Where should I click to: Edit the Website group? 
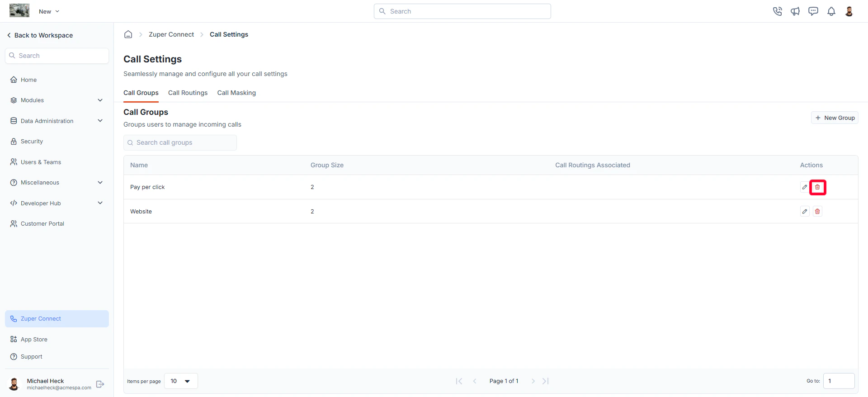point(805,211)
